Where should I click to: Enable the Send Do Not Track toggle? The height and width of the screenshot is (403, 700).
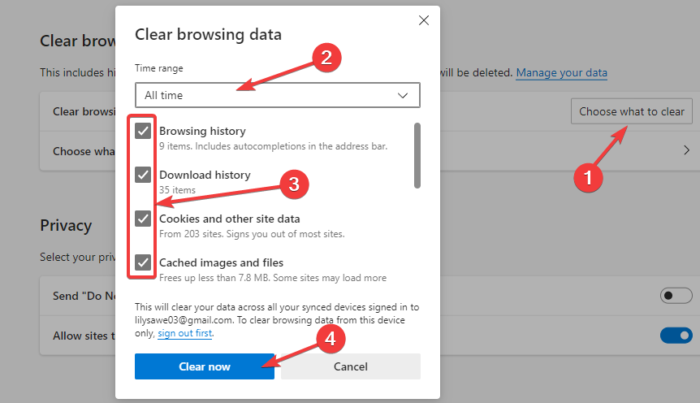(x=676, y=295)
